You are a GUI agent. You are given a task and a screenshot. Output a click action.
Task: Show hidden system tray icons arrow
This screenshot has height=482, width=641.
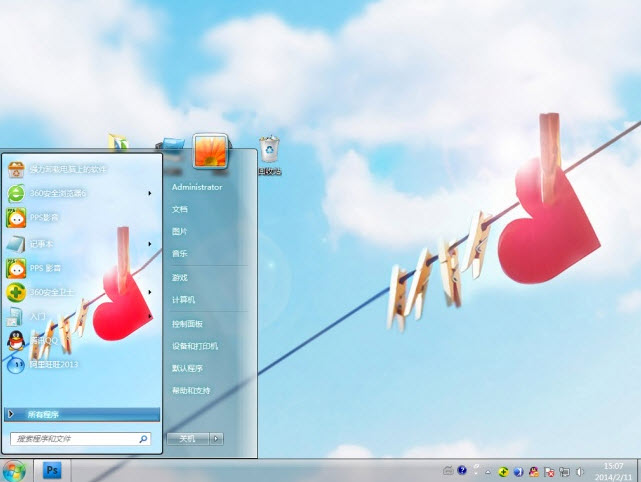pyautogui.click(x=488, y=472)
